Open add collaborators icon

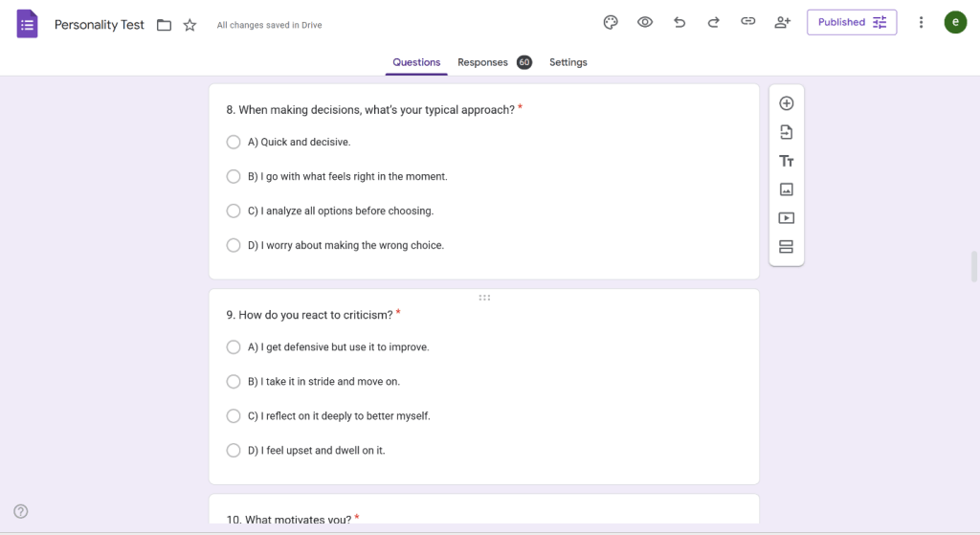[783, 22]
